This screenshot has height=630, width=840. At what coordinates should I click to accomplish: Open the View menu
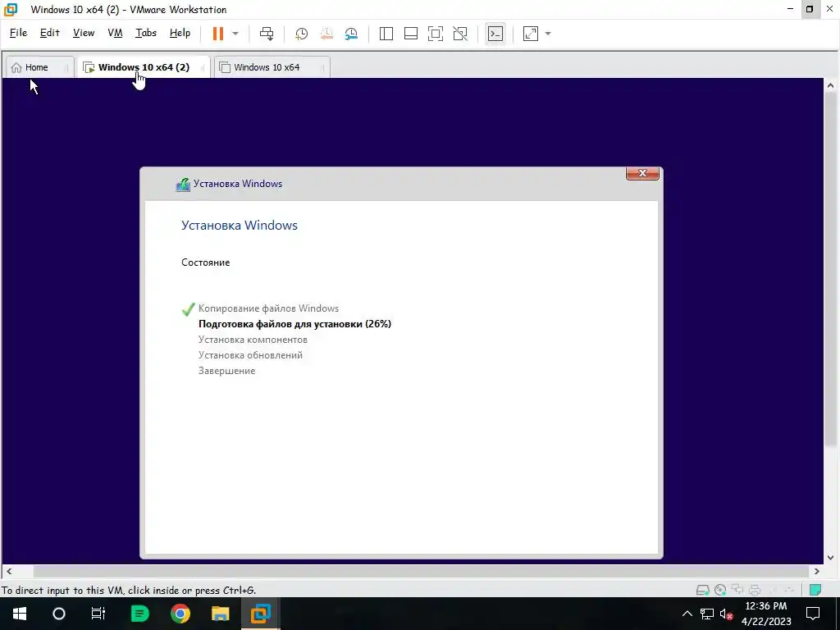point(84,33)
